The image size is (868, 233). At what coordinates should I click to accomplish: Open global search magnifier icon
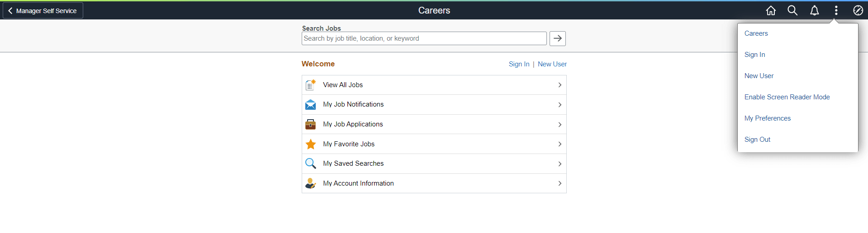792,10
